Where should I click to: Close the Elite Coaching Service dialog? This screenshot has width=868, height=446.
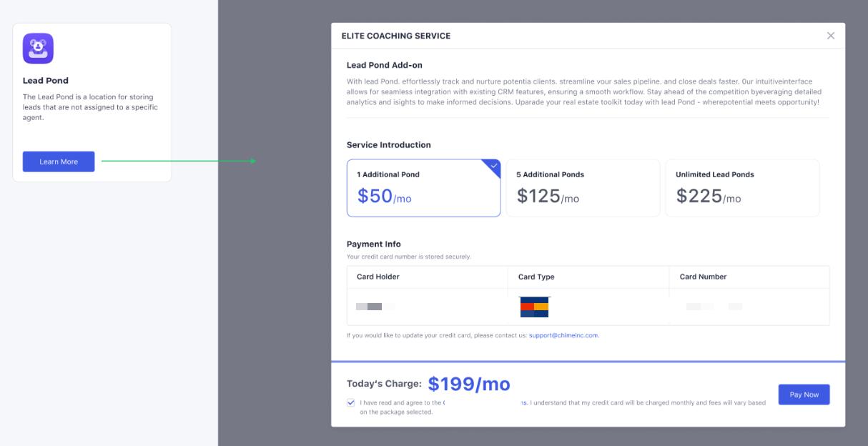(830, 36)
